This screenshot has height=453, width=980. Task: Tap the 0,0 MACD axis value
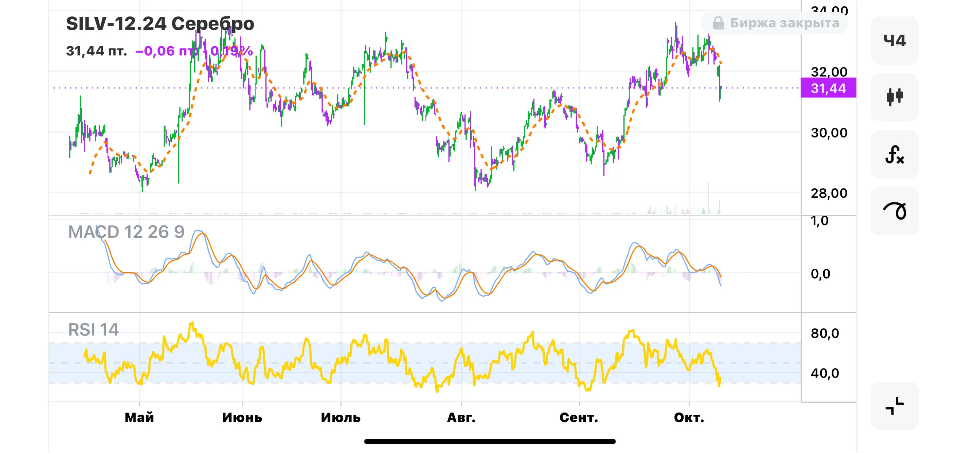click(x=821, y=274)
